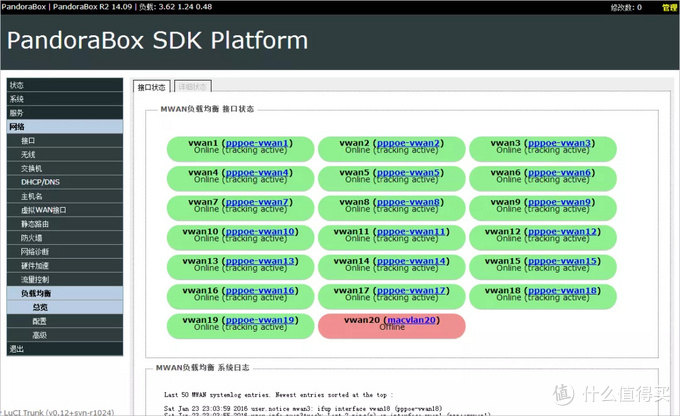Screen dimensions: 680x416
Task: Open the pppoe-vwan19 interface link
Action: coord(261,319)
